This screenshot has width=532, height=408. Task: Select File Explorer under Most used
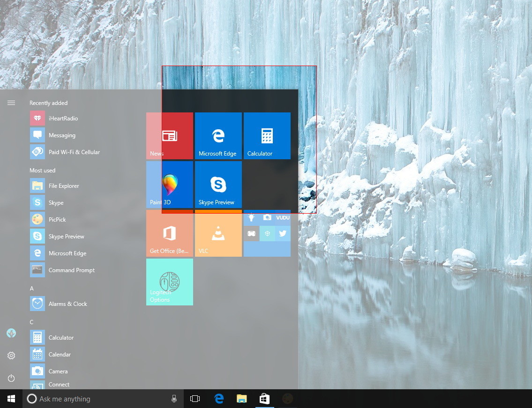[64, 185]
